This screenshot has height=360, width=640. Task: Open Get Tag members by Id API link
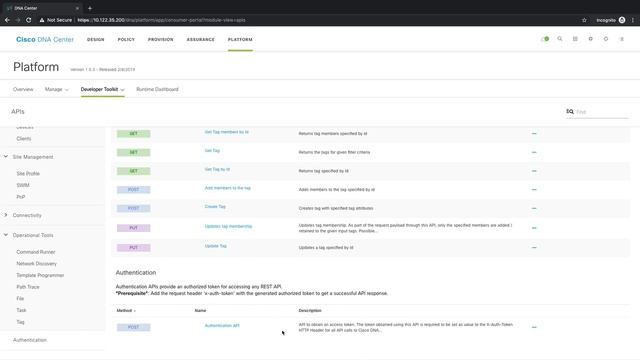(227, 132)
